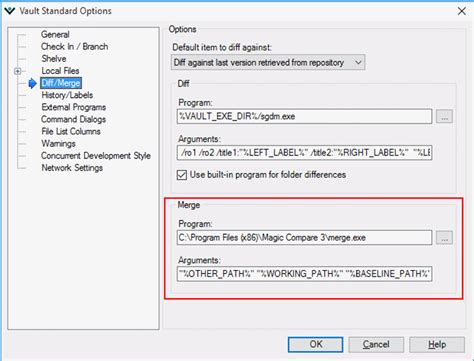Image resolution: width=474 pixels, height=361 pixels.
Task: Close the Vault Standard Options dialog
Action: (x=462, y=11)
